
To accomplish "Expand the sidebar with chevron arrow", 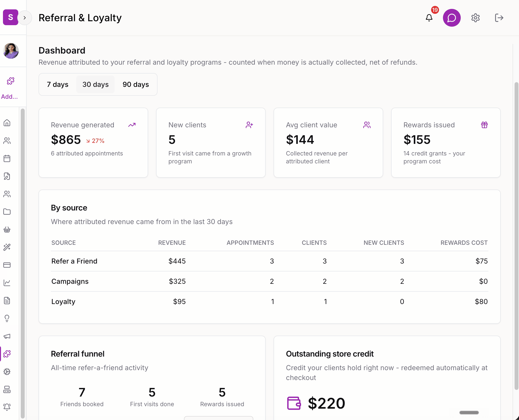I will coord(25,18).
